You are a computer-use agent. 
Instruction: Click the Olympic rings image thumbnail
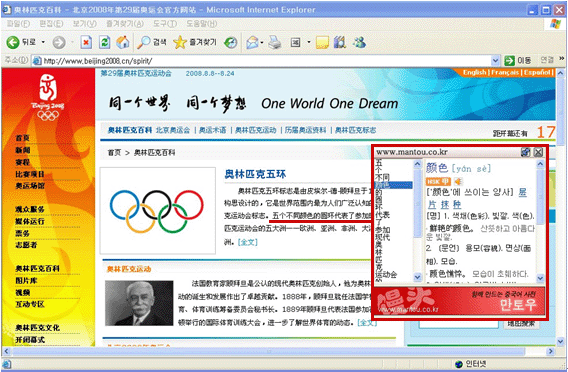pos(158,210)
